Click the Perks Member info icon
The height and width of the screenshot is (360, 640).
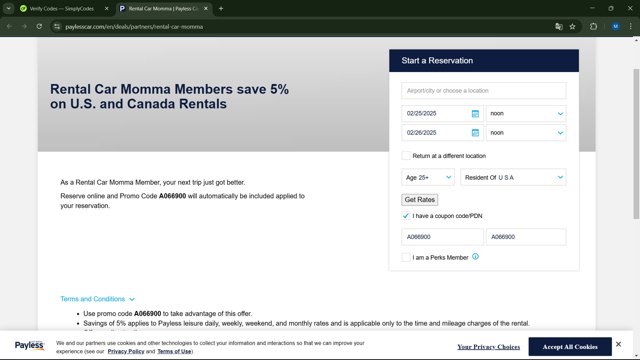tap(476, 257)
